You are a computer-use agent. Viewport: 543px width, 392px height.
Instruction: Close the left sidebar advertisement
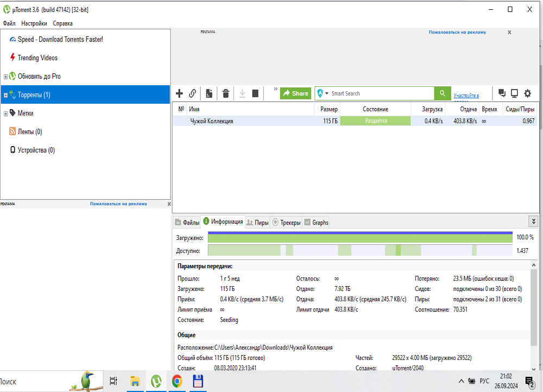coord(169,204)
